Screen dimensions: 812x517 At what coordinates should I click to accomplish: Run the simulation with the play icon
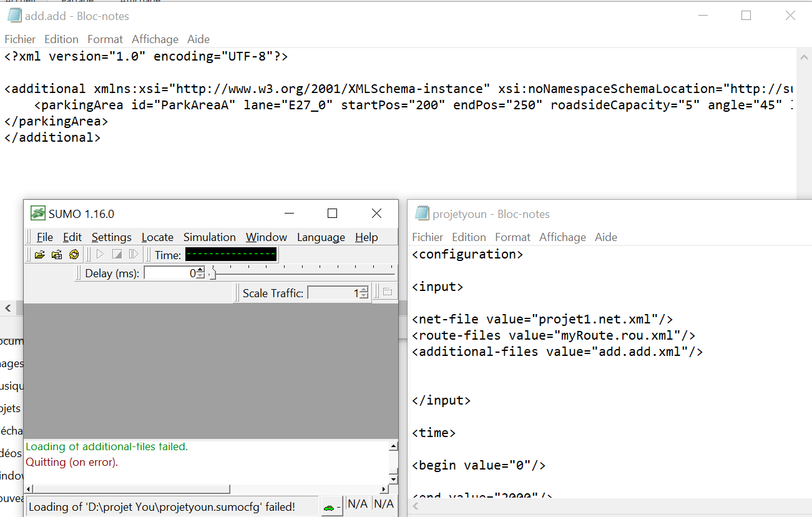tap(100, 254)
